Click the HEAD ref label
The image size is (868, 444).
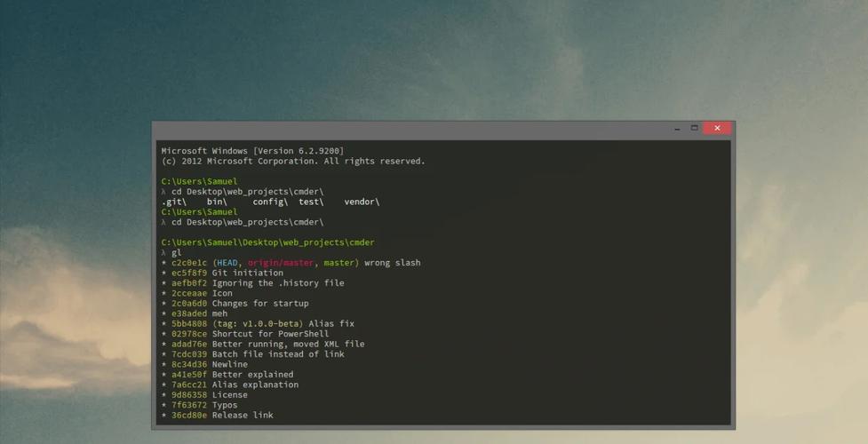click(227, 263)
